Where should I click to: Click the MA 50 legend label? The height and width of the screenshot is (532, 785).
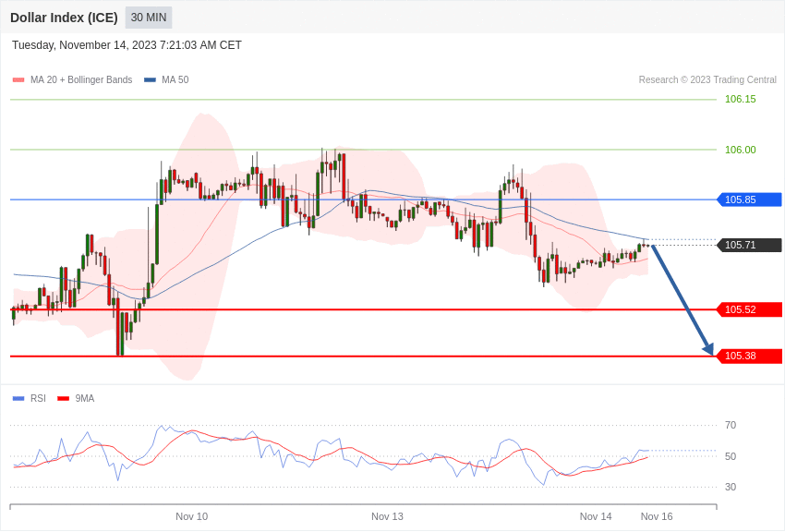pos(175,79)
